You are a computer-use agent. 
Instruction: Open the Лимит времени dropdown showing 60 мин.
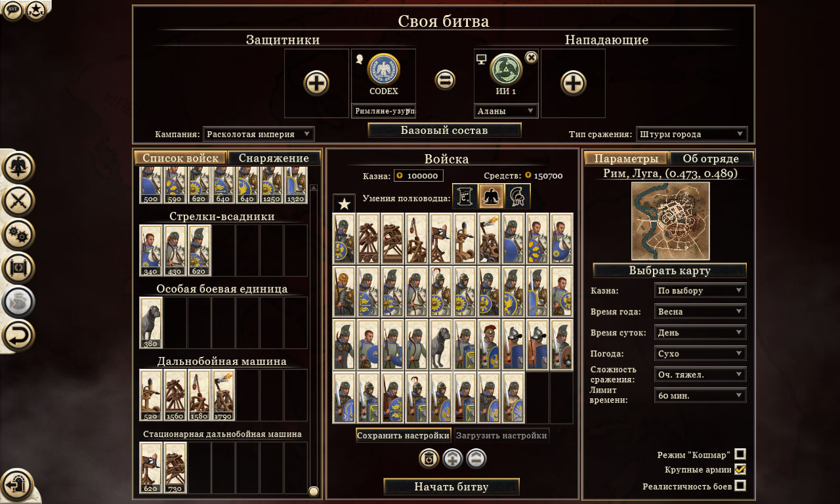[700, 395]
